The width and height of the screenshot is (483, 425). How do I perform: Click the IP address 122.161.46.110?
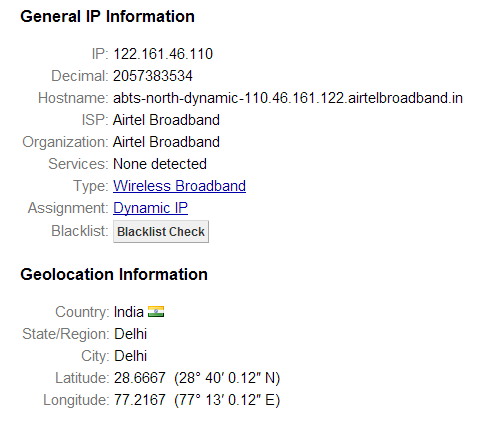(x=163, y=54)
